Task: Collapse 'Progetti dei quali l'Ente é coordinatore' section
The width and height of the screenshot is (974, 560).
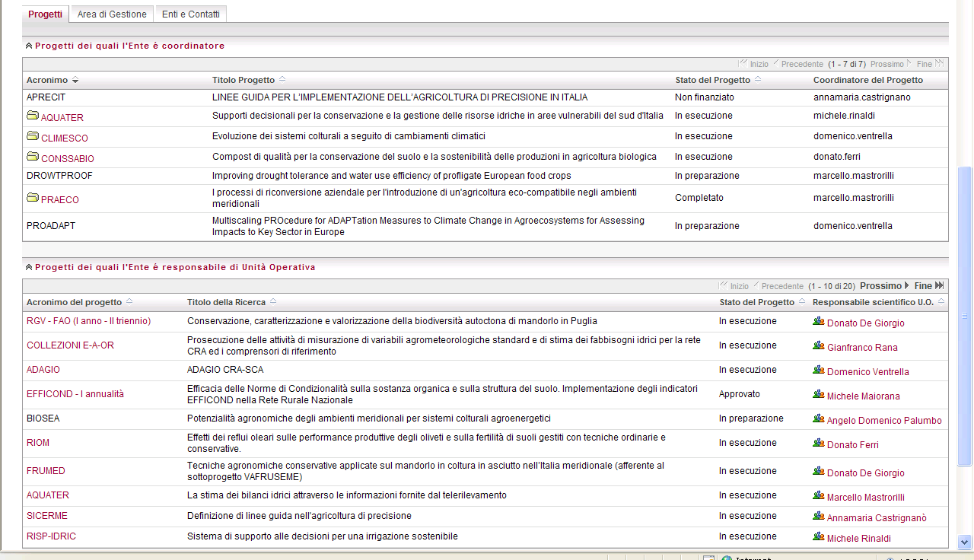Action: (29, 46)
